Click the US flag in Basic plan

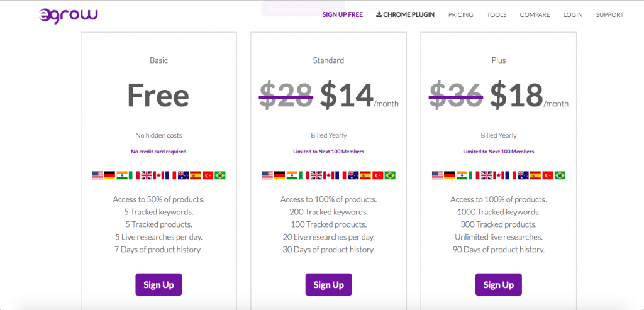(x=97, y=175)
